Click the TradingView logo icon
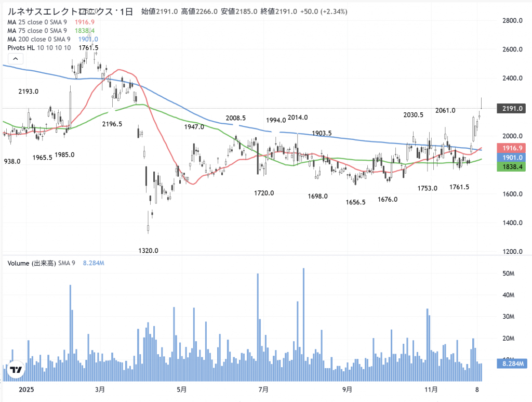 coord(16,370)
